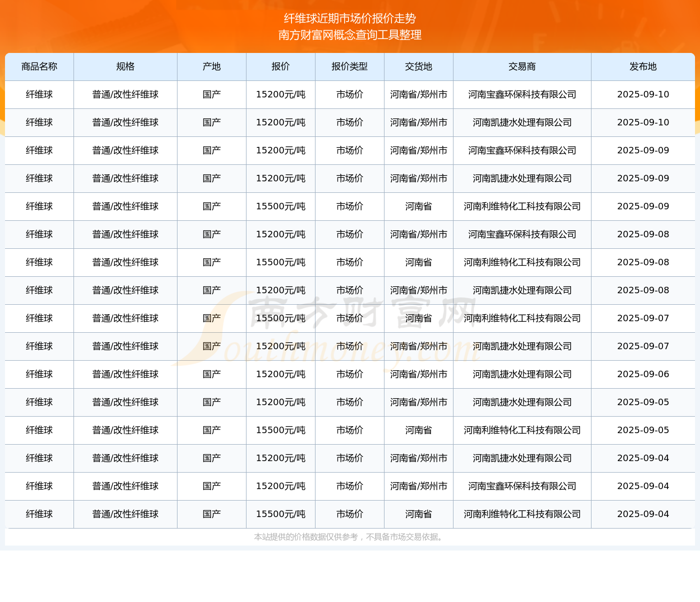Click the 2025-09-07 date in the 凯捷 row
The image size is (700, 602).
(643, 346)
